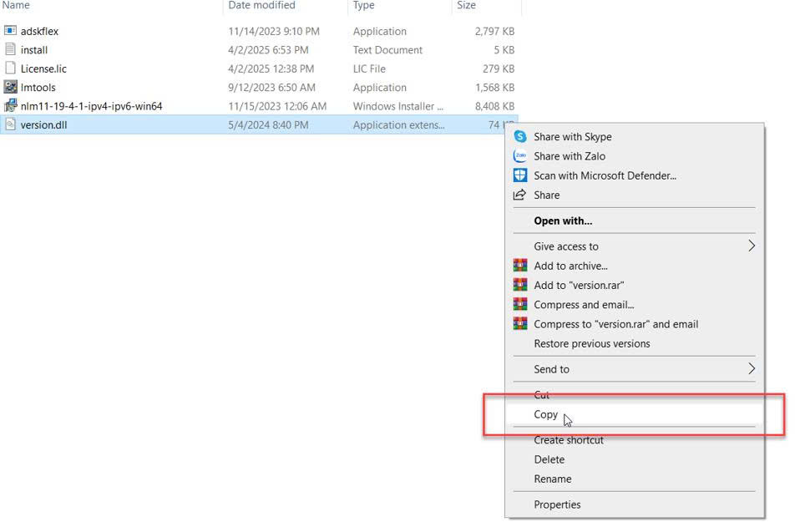Click the version.dll file icon
The height and width of the screenshot is (532, 795).
[10, 124]
